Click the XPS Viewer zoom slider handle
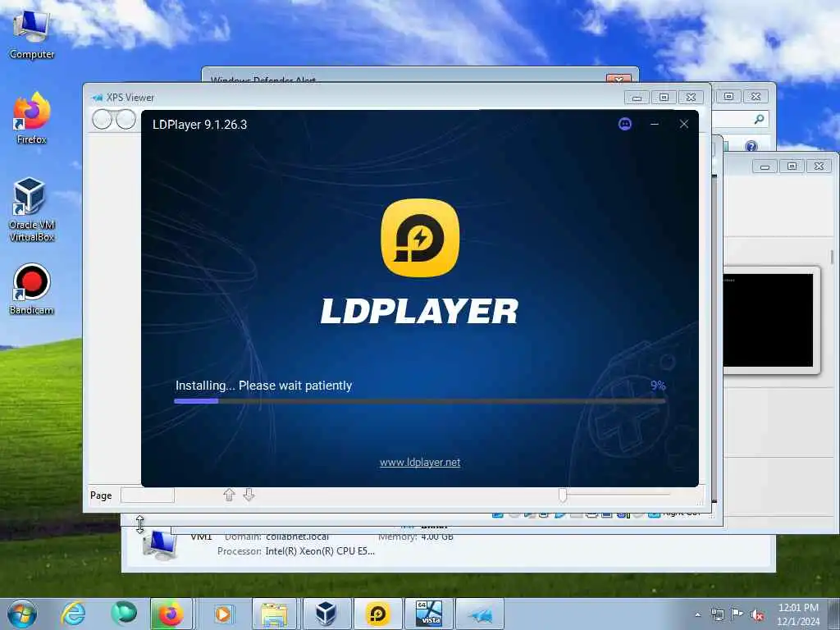840x630 pixels. 563,495
